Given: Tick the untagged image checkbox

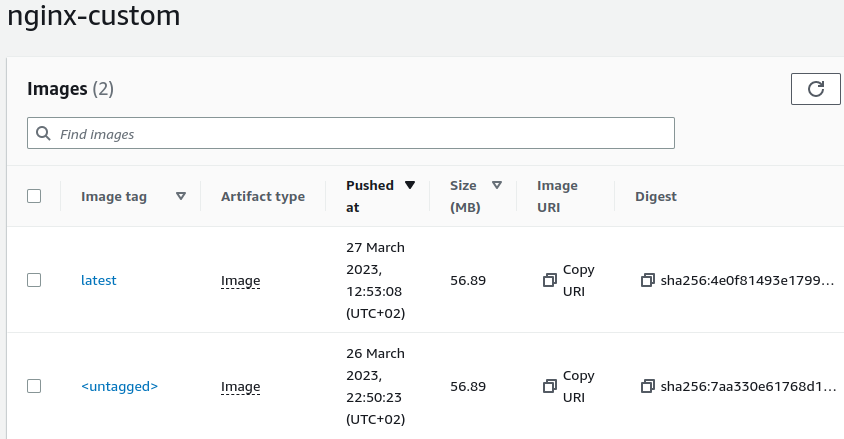Looking at the screenshot, I should point(34,386).
